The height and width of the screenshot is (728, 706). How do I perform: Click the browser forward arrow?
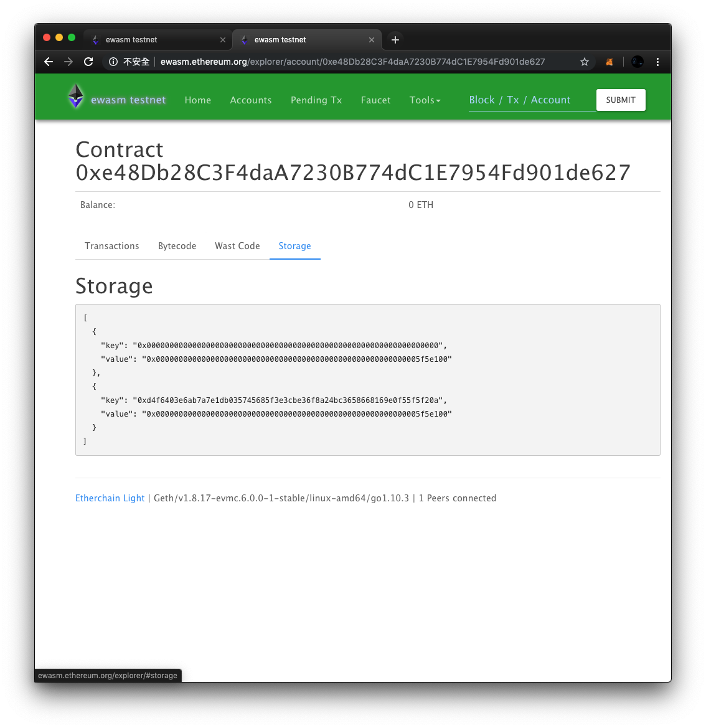tap(68, 62)
